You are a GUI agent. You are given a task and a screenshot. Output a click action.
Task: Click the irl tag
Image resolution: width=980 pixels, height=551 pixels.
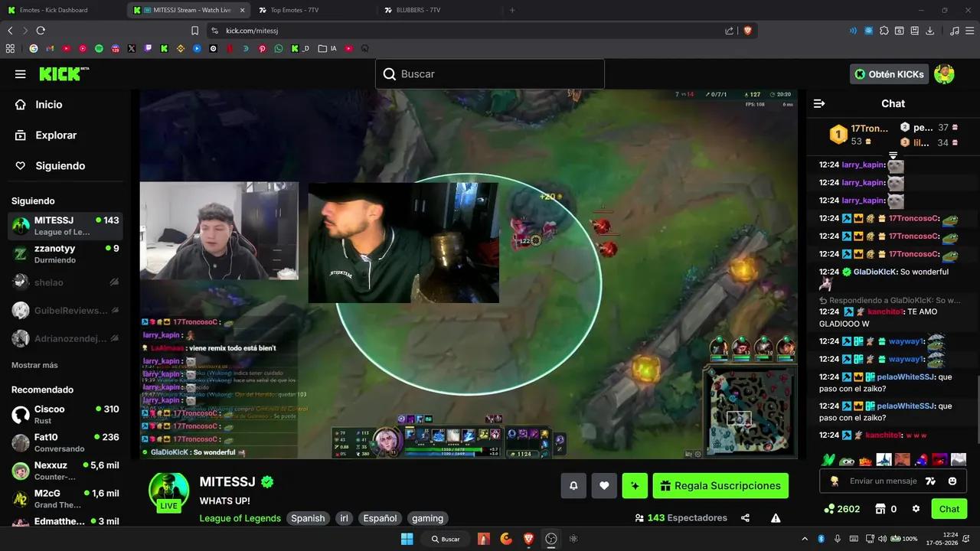pos(345,518)
